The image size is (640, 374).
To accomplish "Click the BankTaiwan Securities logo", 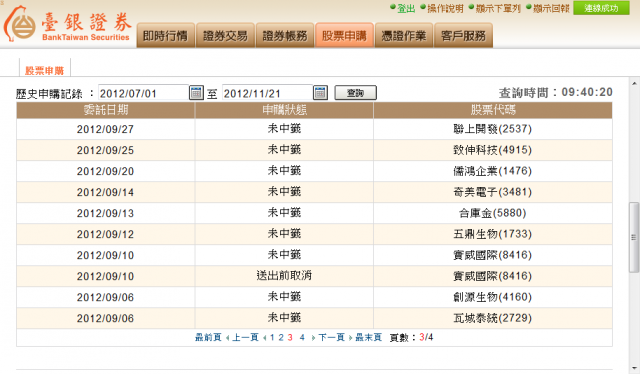I will [x=67, y=24].
